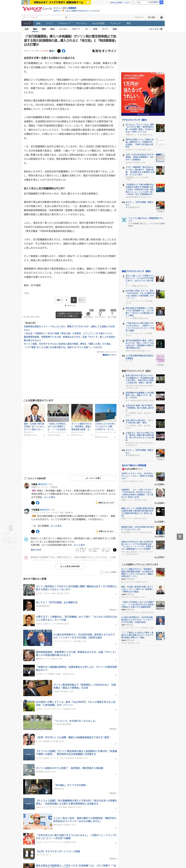Open the ヘルプ link at top
Viewport: 186px width, 868px height.
pyautogui.click(x=127, y=2)
